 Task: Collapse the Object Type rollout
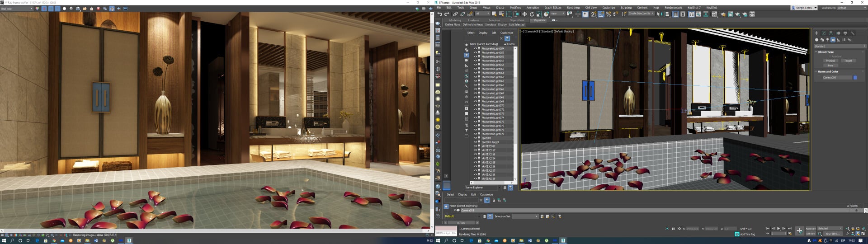[826, 52]
